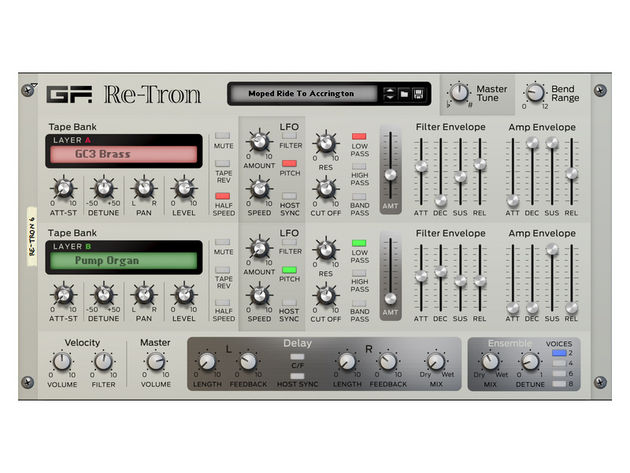
Task: Open the patch browser folder icon
Action: coord(404,94)
